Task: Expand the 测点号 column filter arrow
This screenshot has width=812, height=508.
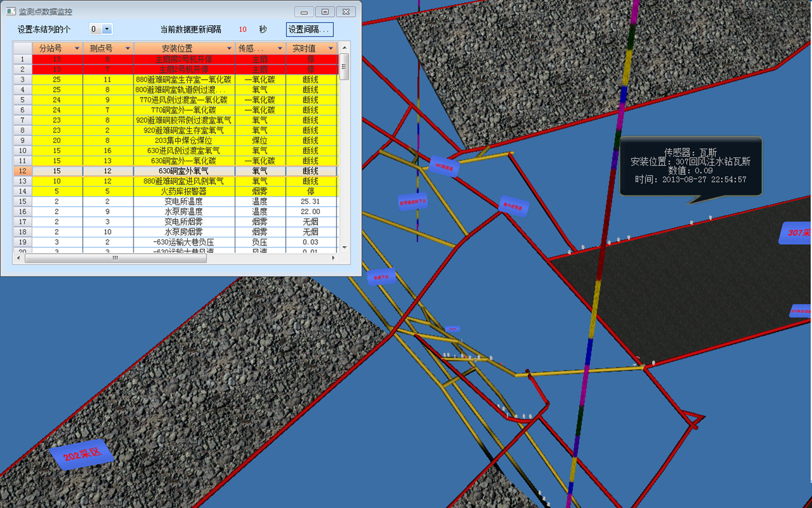Action: point(127,48)
